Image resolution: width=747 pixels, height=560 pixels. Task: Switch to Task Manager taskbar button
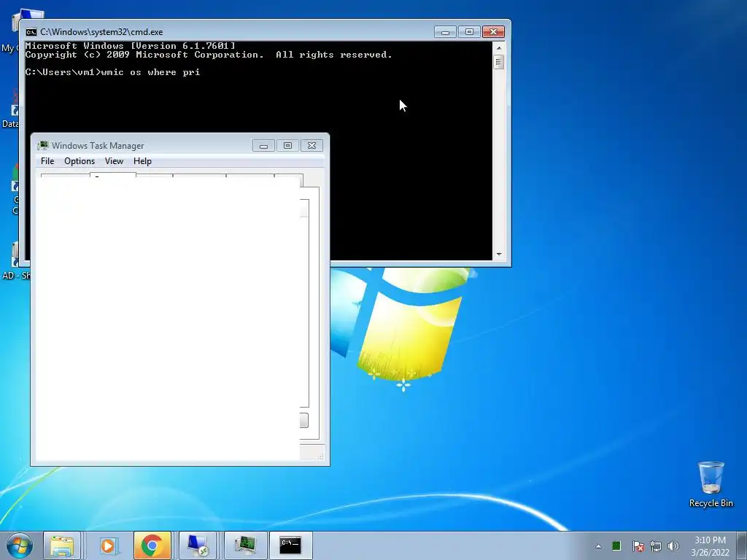(x=245, y=545)
